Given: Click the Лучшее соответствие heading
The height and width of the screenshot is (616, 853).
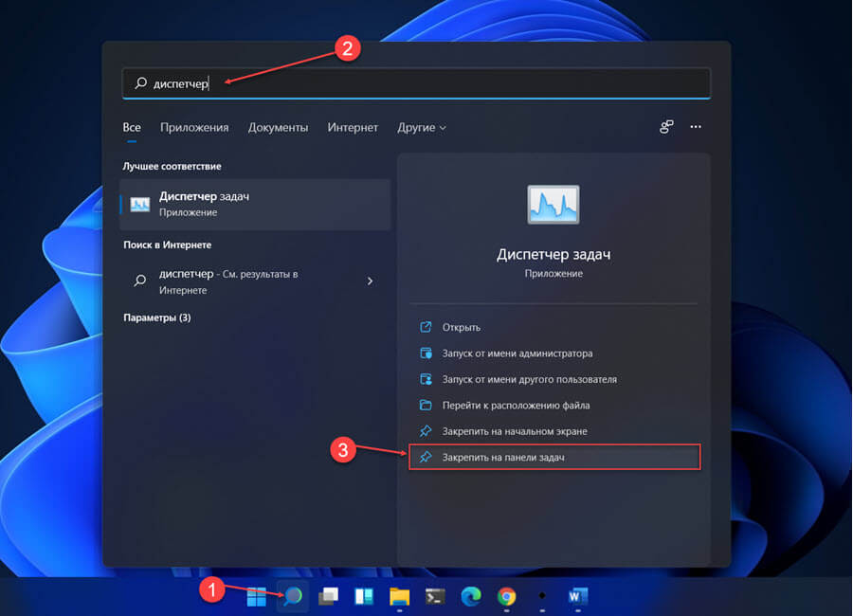Looking at the screenshot, I should click(172, 167).
